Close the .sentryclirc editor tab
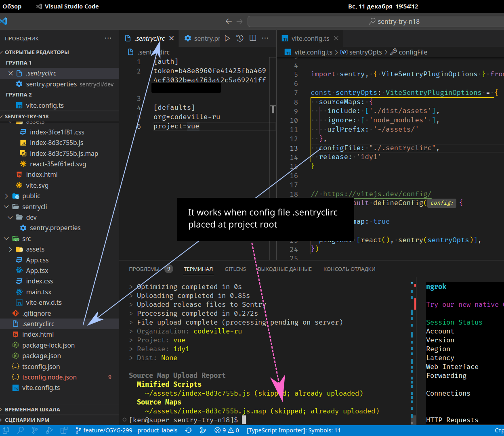 [172, 38]
